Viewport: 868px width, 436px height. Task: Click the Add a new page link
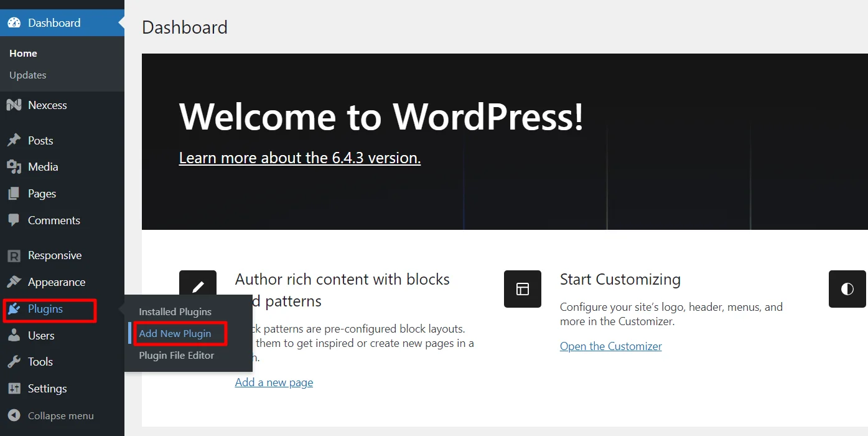pyautogui.click(x=274, y=382)
